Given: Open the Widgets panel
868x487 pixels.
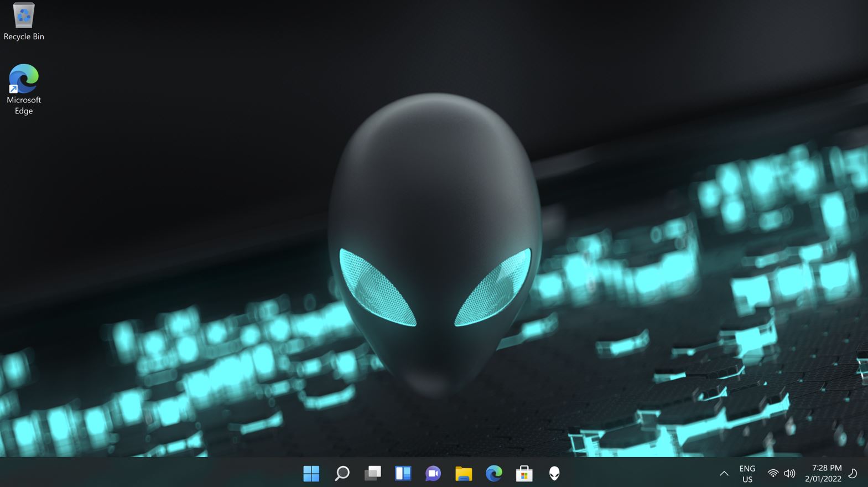Looking at the screenshot, I should (x=403, y=473).
